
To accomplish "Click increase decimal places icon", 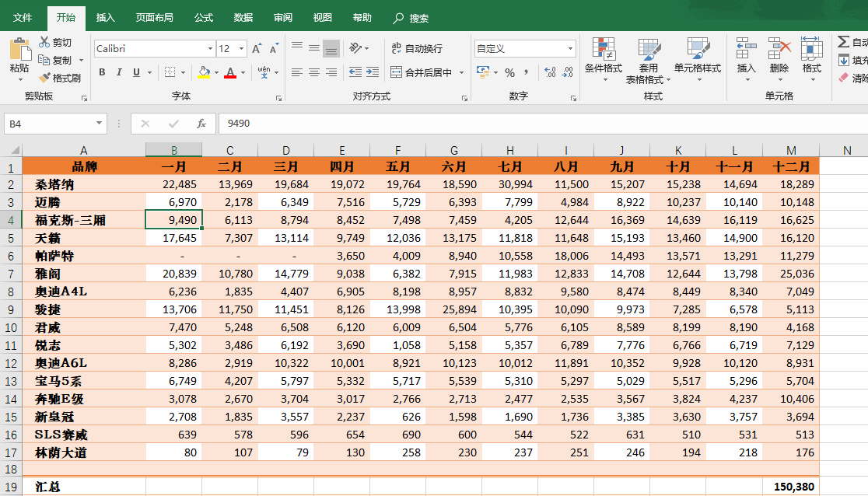I will tap(550, 72).
